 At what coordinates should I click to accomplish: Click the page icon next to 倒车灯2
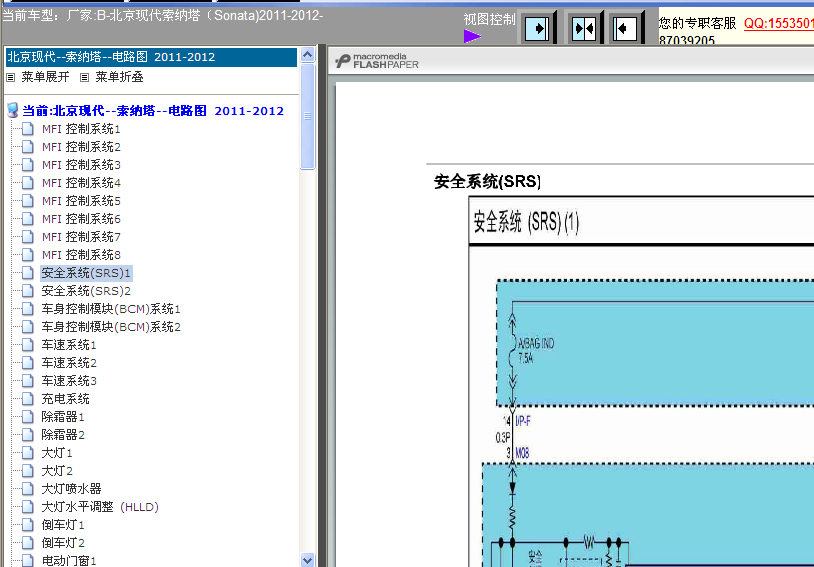[28, 543]
